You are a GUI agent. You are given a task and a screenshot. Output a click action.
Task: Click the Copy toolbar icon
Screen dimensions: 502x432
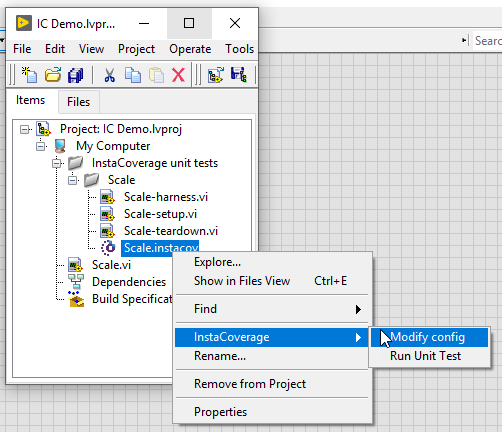133,75
